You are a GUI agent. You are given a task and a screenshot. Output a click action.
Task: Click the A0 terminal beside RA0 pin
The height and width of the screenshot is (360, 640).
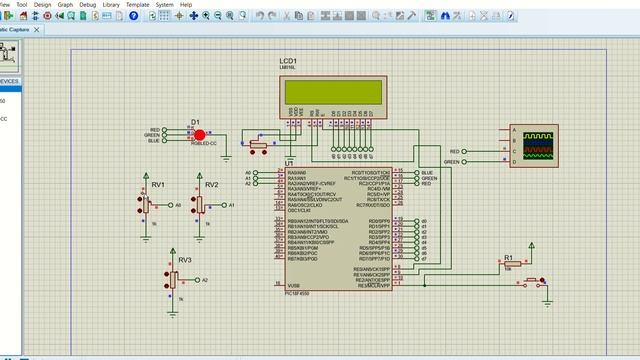(x=255, y=173)
